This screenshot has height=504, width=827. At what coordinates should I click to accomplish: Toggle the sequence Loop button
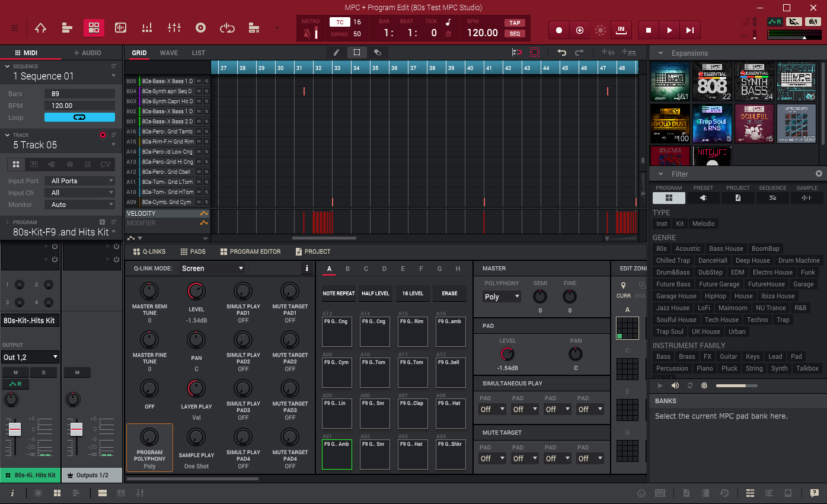79,117
